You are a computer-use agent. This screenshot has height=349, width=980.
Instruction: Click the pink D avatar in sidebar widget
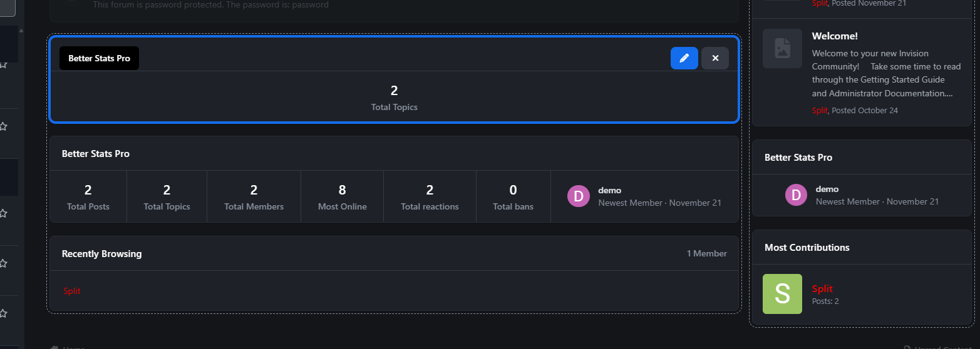797,195
